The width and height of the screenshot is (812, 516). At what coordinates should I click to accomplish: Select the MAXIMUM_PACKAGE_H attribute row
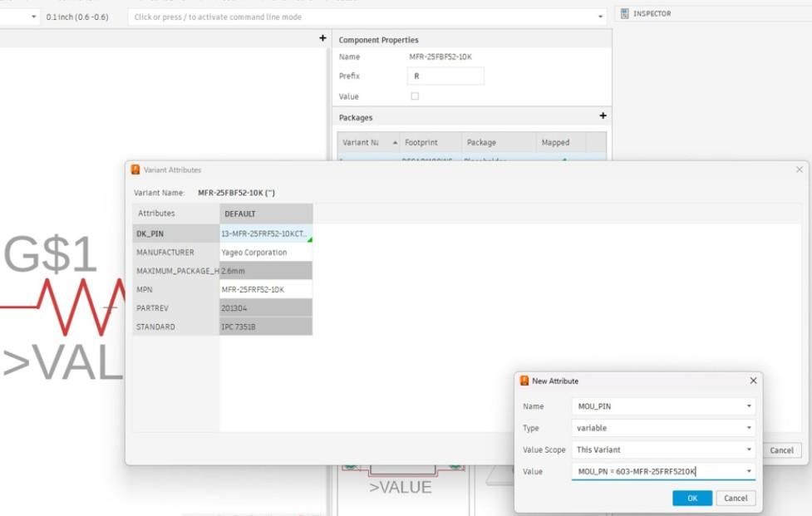[176, 271]
